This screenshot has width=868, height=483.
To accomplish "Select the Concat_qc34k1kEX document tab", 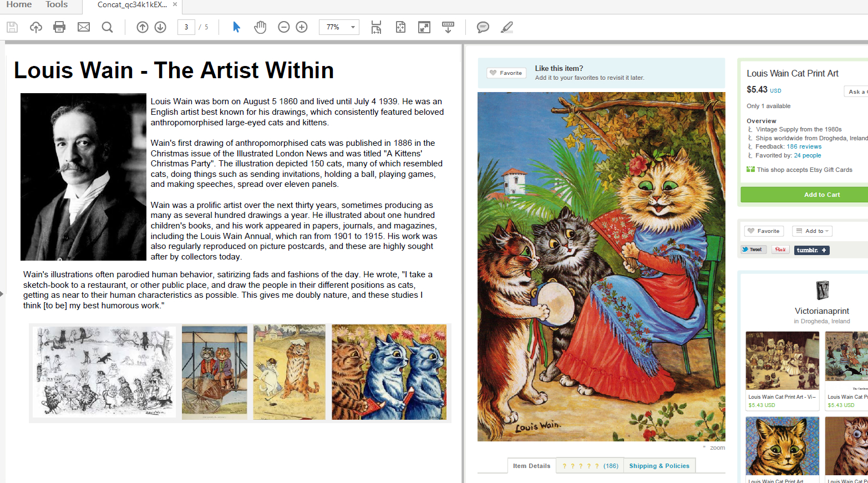I will [132, 5].
